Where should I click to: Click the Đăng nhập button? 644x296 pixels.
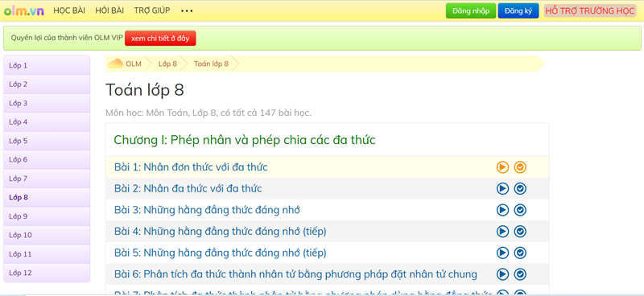pos(471,11)
